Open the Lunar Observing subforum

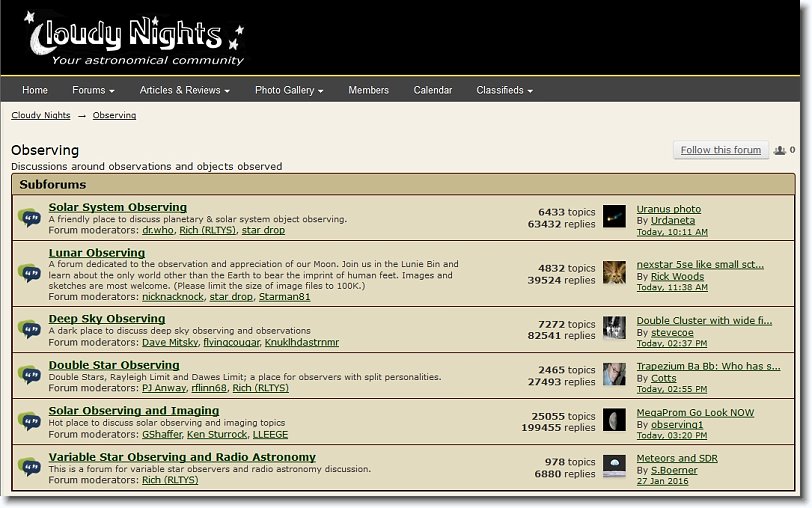(97, 253)
